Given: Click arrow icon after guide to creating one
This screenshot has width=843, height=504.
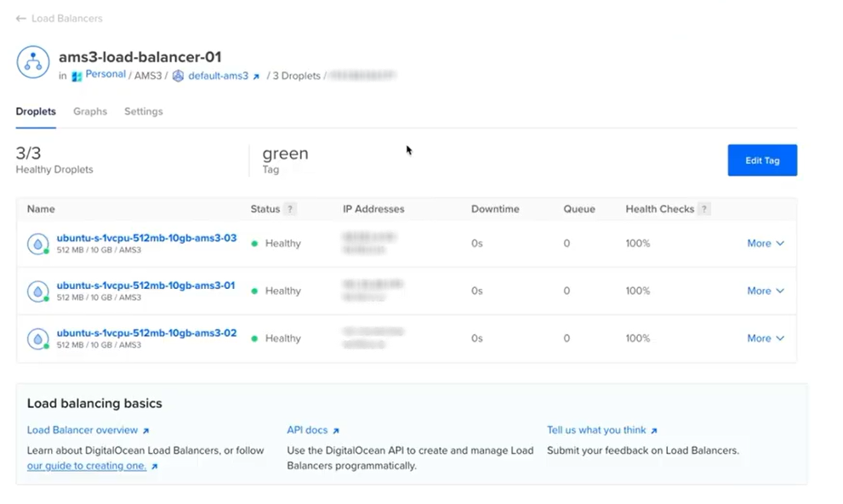Looking at the screenshot, I should coord(154,467).
